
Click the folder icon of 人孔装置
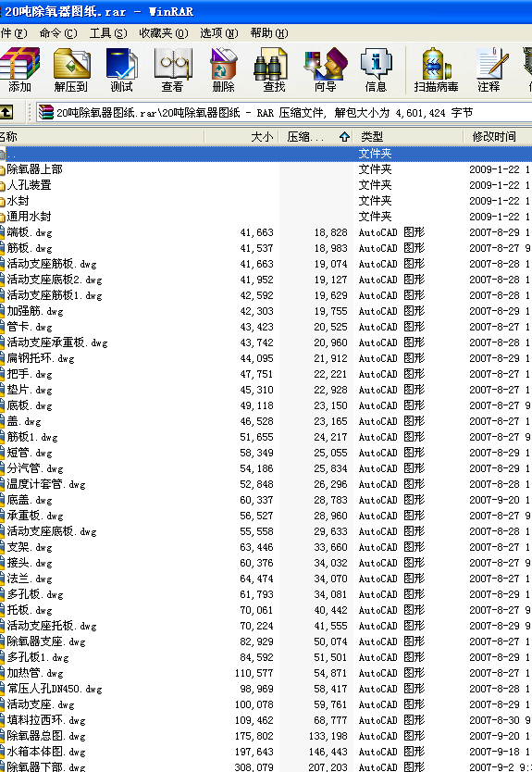coord(3,186)
